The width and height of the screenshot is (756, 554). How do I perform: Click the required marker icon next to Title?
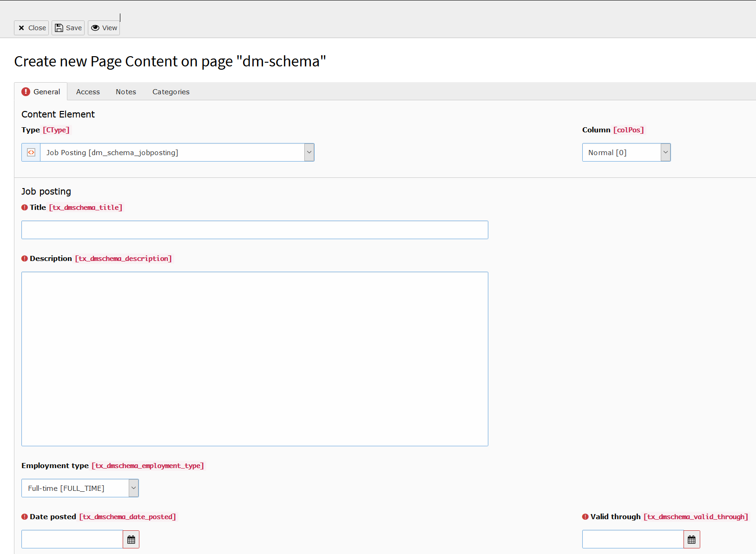pos(25,208)
